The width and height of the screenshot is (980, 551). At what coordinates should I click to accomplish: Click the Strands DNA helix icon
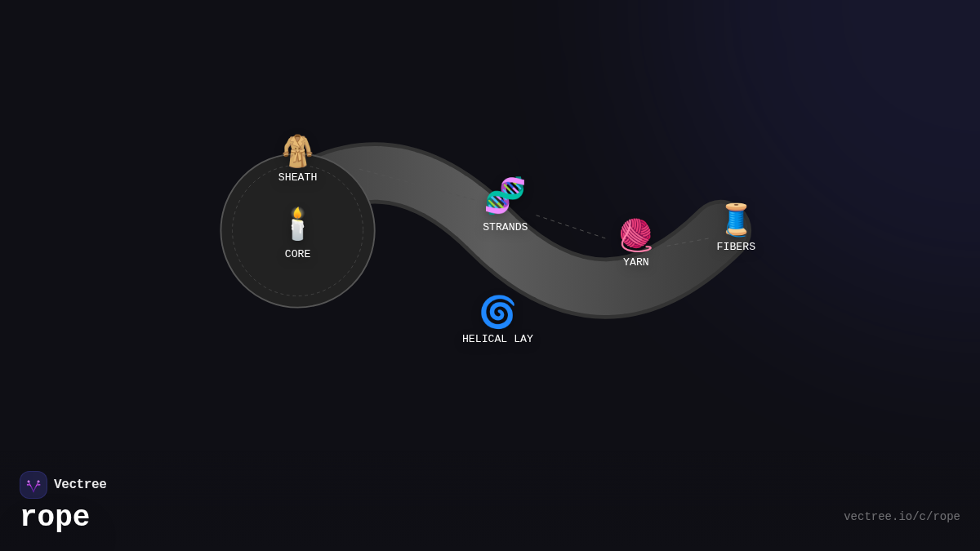click(505, 196)
